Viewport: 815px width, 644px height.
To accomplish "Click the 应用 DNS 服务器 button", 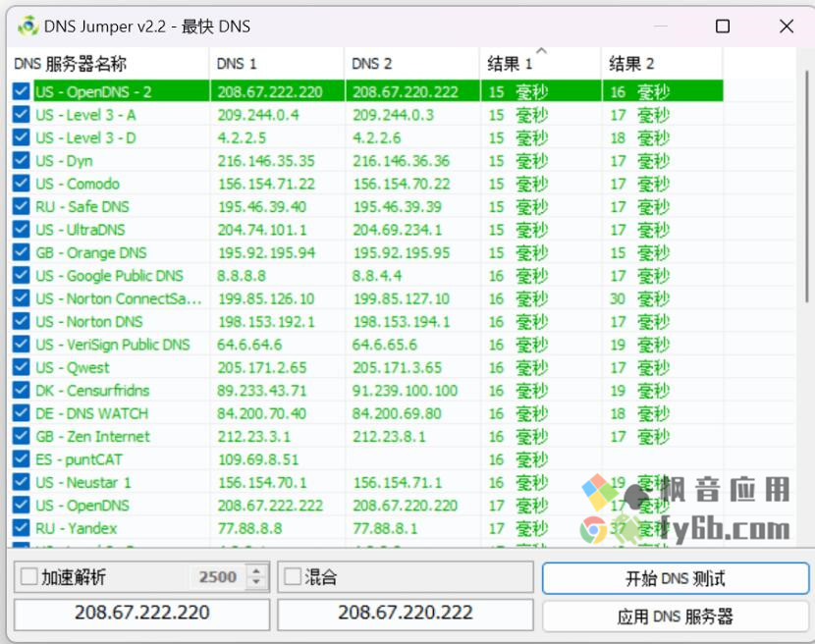I will pos(676,617).
